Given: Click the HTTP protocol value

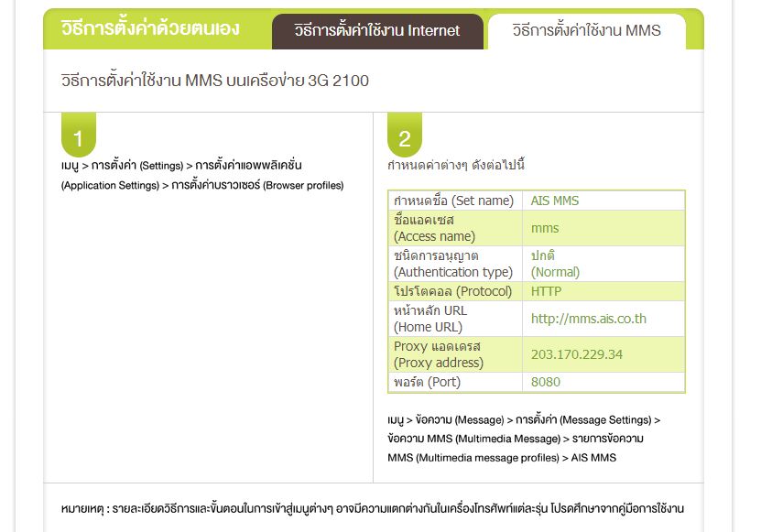Looking at the screenshot, I should (x=546, y=291).
